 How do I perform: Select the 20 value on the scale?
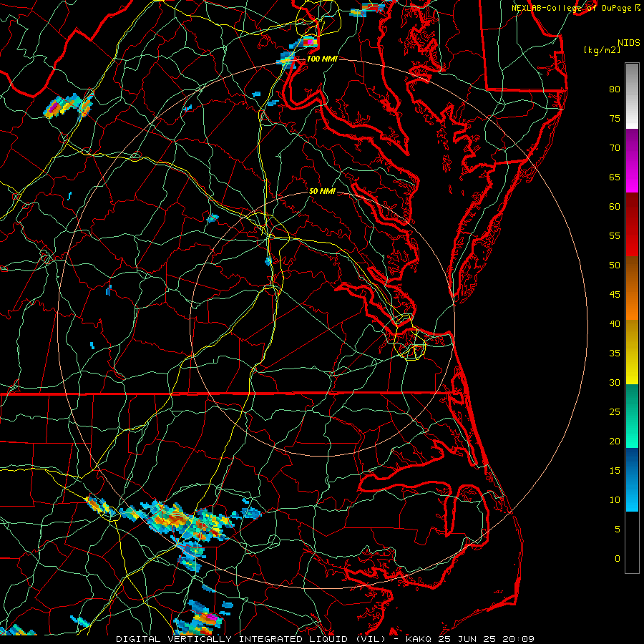coord(615,441)
